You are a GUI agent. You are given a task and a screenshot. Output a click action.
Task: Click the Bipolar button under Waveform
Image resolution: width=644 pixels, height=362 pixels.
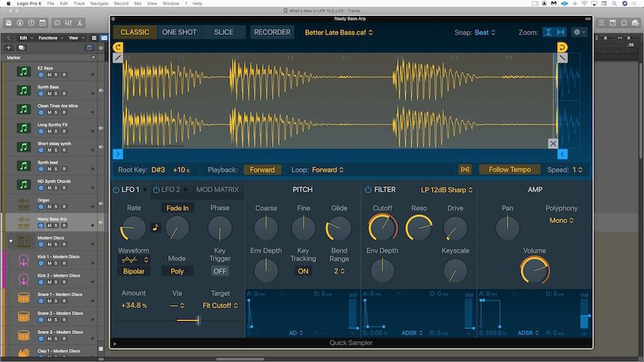click(x=134, y=271)
